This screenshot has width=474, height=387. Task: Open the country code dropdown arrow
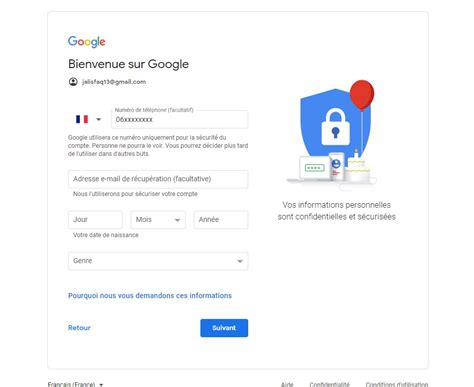(x=98, y=119)
